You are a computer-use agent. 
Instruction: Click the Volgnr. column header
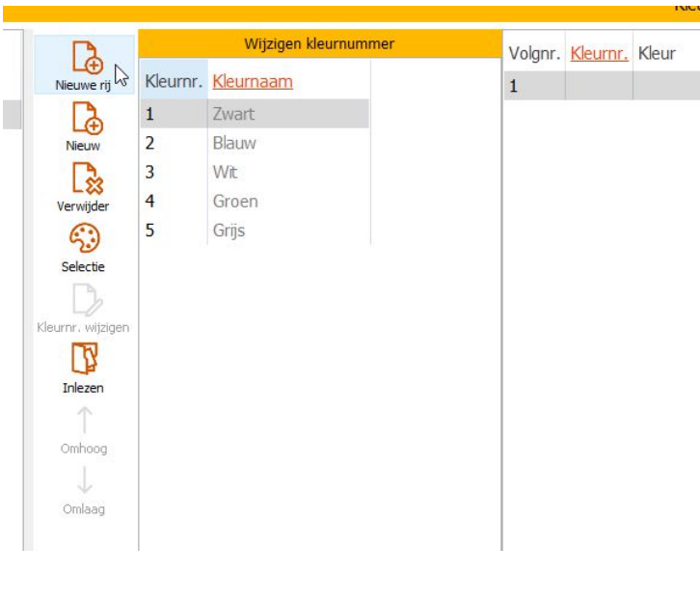click(534, 55)
